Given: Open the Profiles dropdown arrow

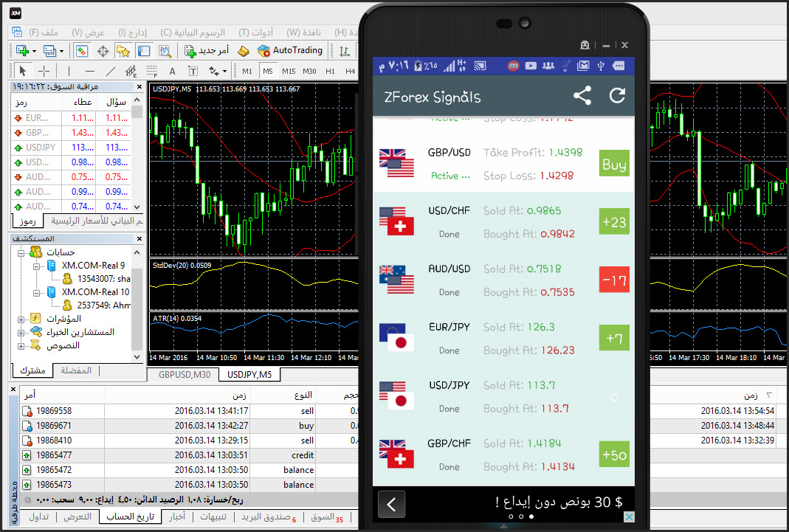Looking at the screenshot, I should point(61,52).
